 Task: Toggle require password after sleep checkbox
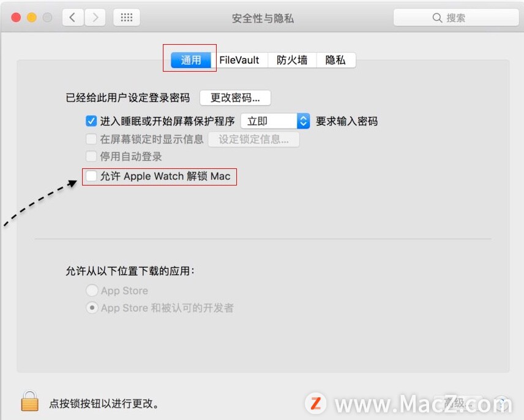coord(91,121)
